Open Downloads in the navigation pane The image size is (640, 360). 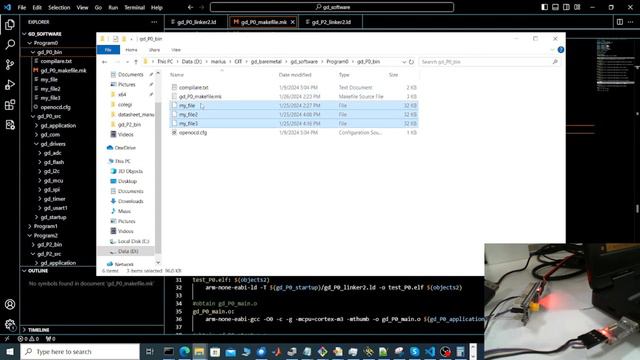(x=131, y=201)
